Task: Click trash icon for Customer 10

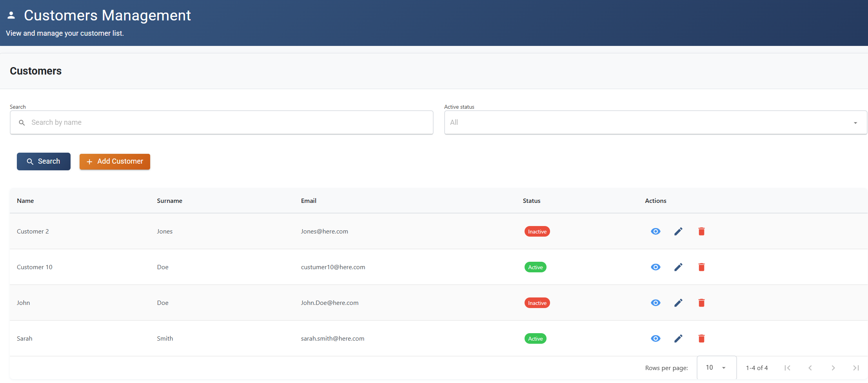Action: [x=701, y=267]
